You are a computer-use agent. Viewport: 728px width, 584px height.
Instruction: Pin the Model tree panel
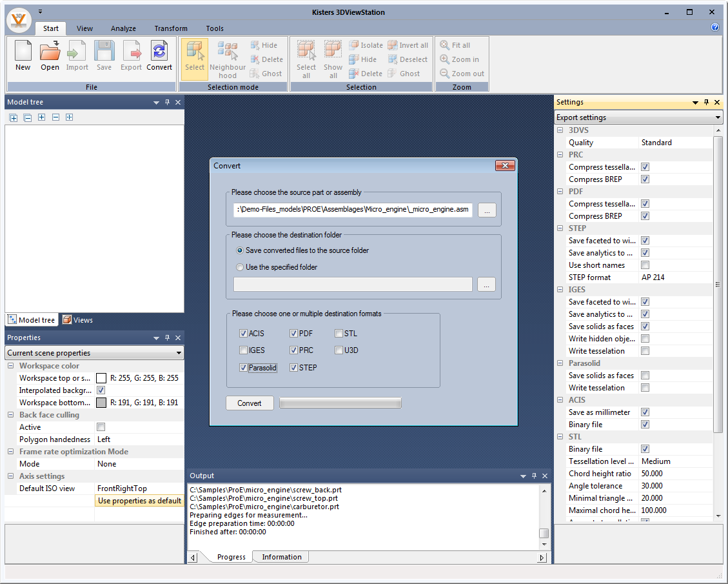tap(167, 102)
